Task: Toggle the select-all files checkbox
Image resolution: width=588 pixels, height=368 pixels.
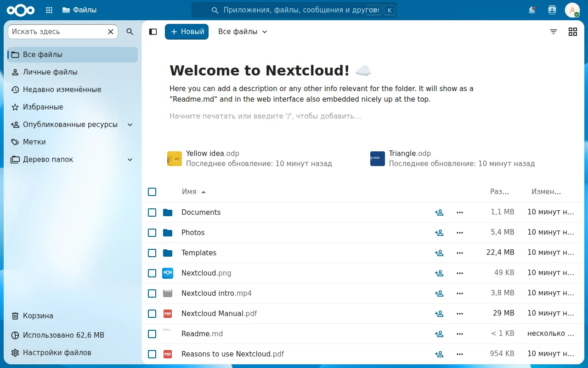Action: tap(152, 192)
